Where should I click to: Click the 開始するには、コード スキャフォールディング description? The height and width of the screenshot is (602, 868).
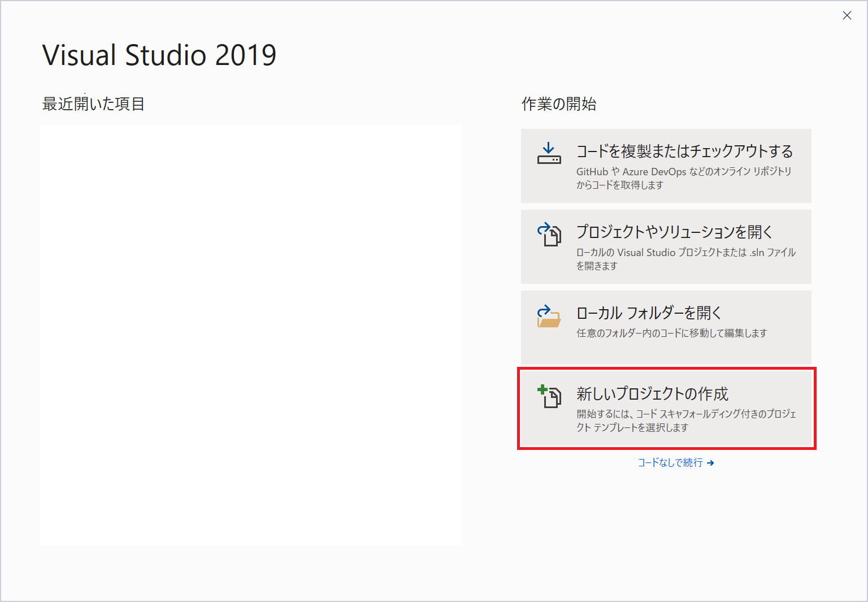(686, 421)
